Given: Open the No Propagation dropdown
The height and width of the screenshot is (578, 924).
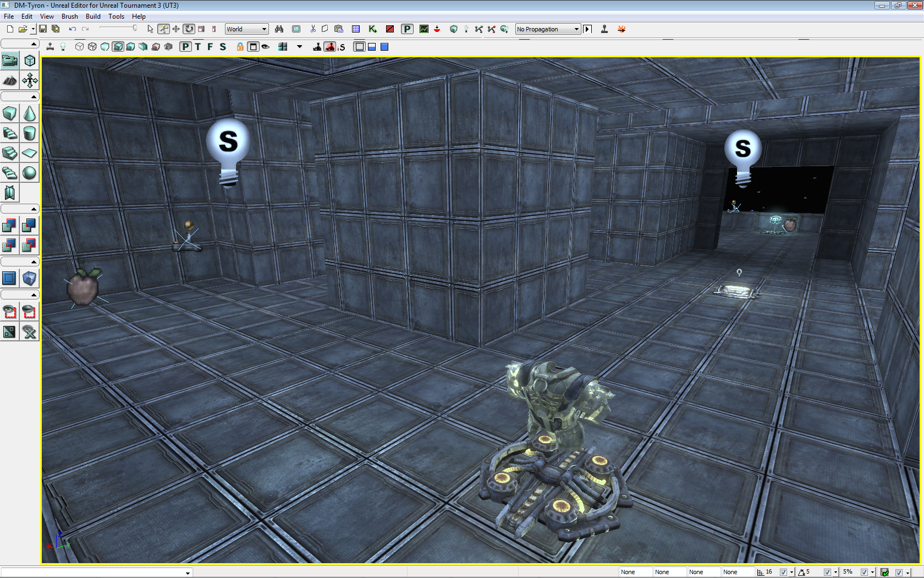Looking at the screenshot, I should coord(548,29).
